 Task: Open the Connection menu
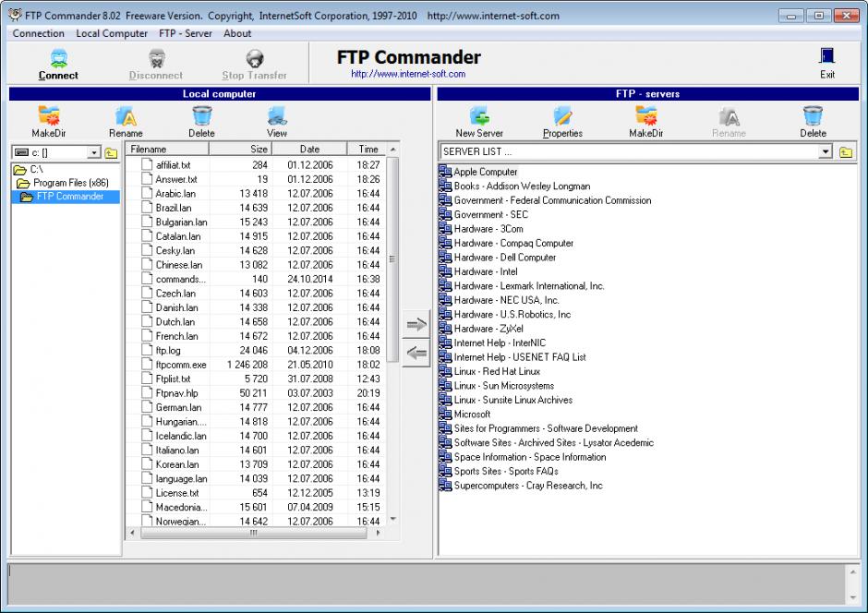pos(38,33)
